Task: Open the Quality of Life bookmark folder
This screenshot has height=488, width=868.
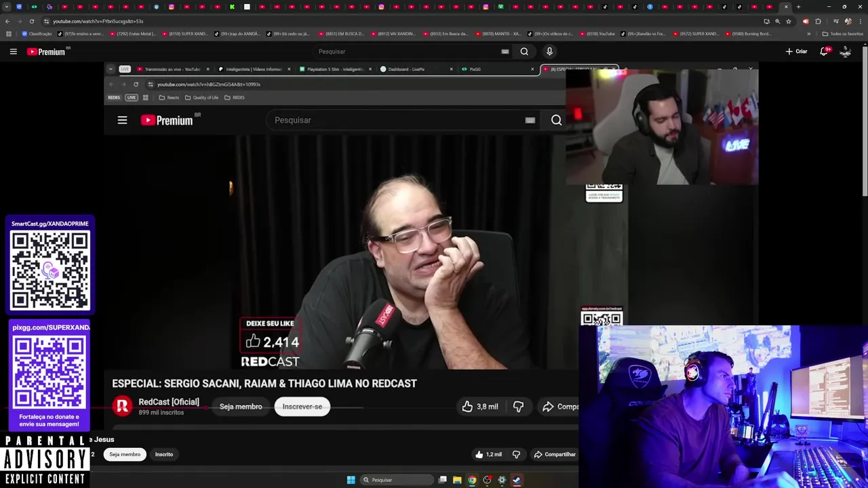Action: coord(201,98)
